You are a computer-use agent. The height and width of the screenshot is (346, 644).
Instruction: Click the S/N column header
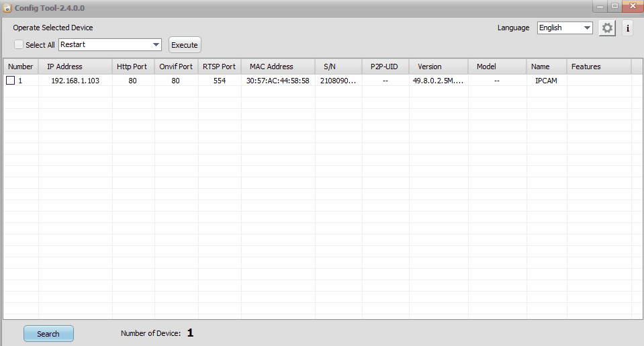(338, 67)
